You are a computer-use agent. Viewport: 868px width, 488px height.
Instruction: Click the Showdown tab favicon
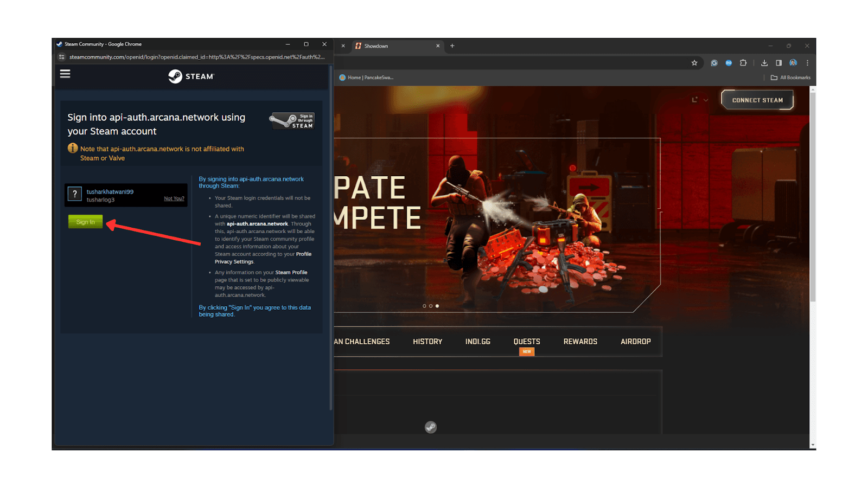pos(358,46)
